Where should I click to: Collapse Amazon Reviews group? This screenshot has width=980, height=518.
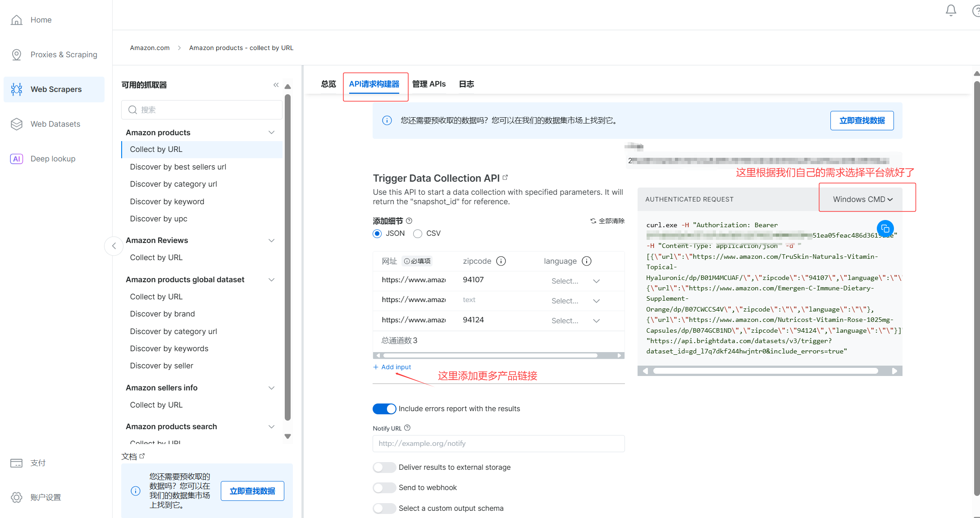(272, 240)
